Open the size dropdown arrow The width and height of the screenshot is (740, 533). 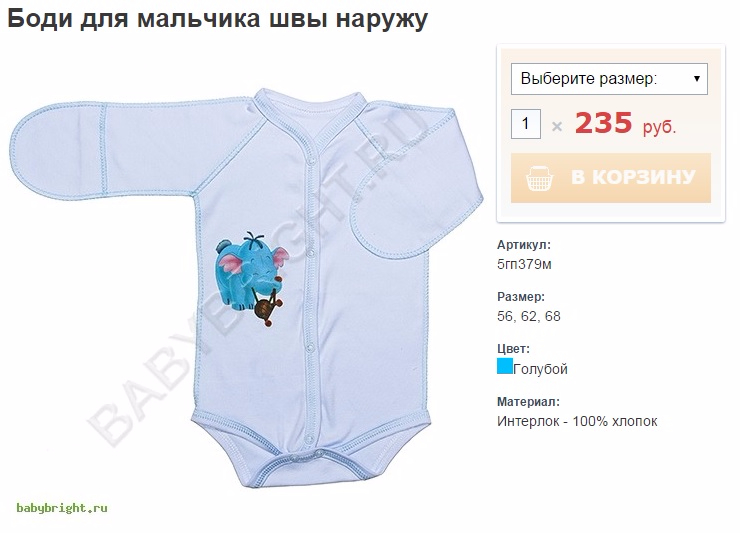click(x=697, y=78)
